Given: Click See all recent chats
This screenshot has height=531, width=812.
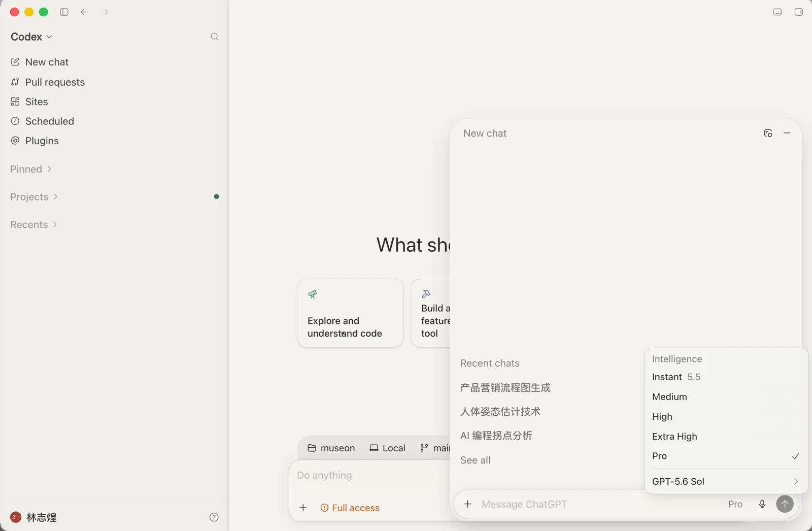Looking at the screenshot, I should [476, 460].
